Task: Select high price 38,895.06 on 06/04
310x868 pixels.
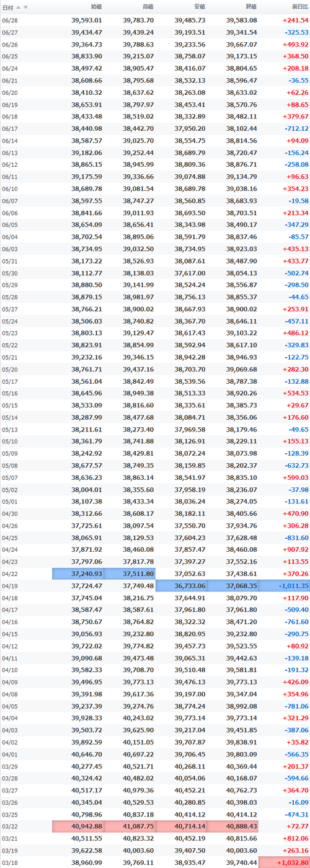Action: tap(138, 236)
